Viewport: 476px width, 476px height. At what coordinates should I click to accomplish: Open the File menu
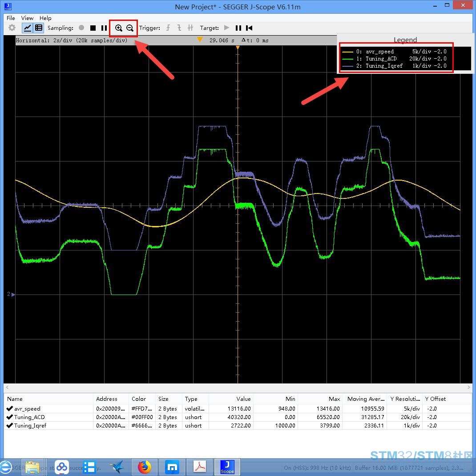click(x=11, y=18)
